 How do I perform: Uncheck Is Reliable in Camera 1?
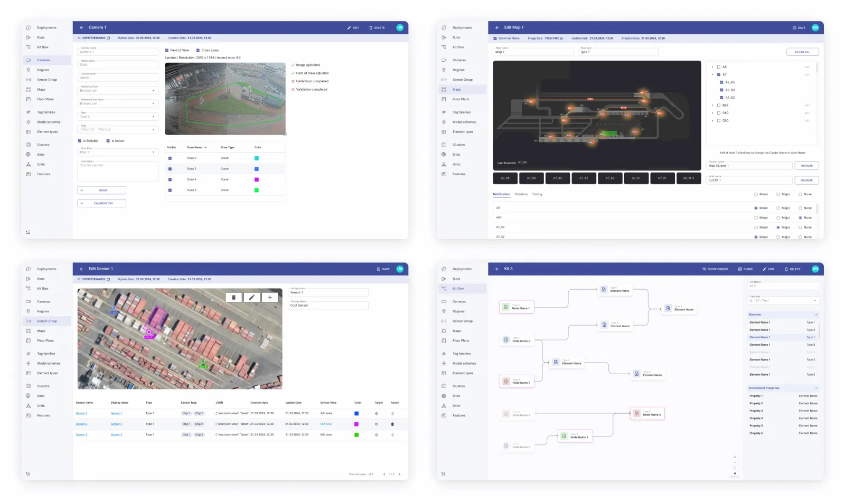coord(80,141)
